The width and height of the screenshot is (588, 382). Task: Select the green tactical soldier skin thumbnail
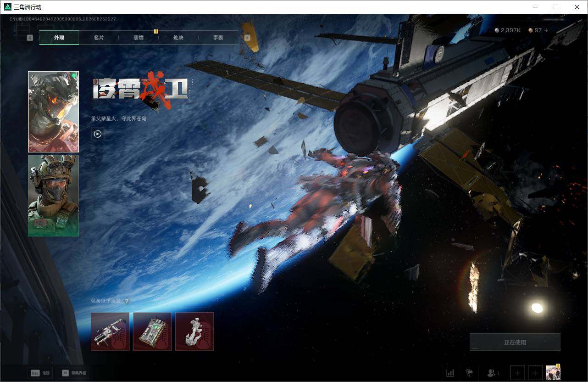coord(53,196)
